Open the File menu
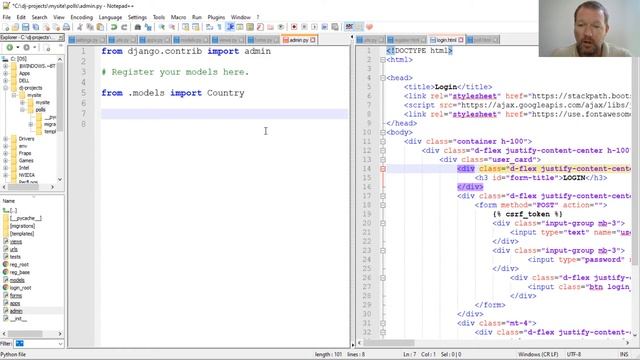The height and width of the screenshot is (360, 640). click(7, 17)
